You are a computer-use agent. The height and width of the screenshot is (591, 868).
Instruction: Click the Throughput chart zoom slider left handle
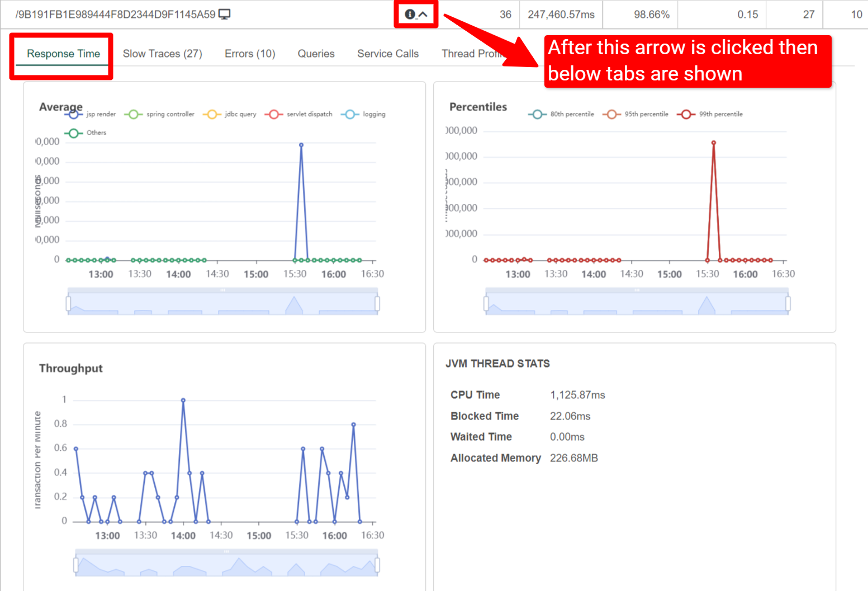(75, 565)
